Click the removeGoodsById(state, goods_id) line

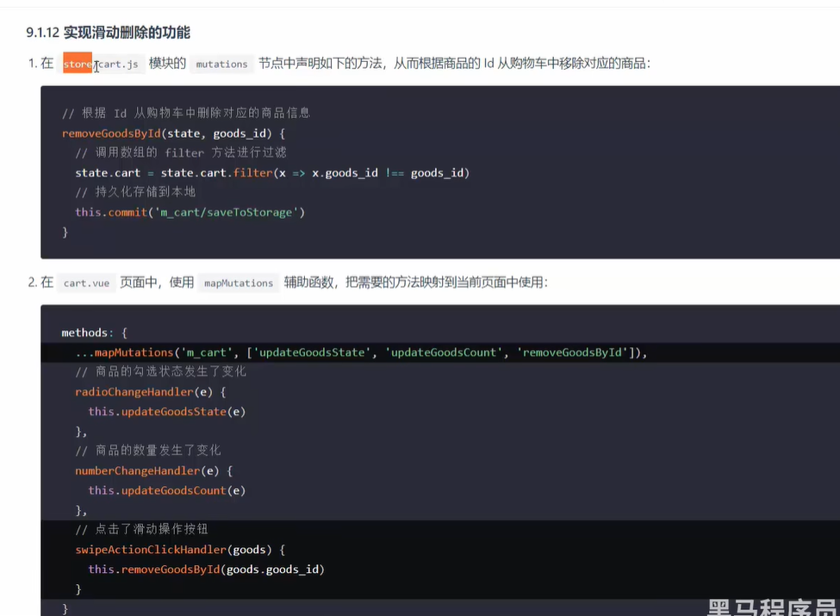coord(173,134)
